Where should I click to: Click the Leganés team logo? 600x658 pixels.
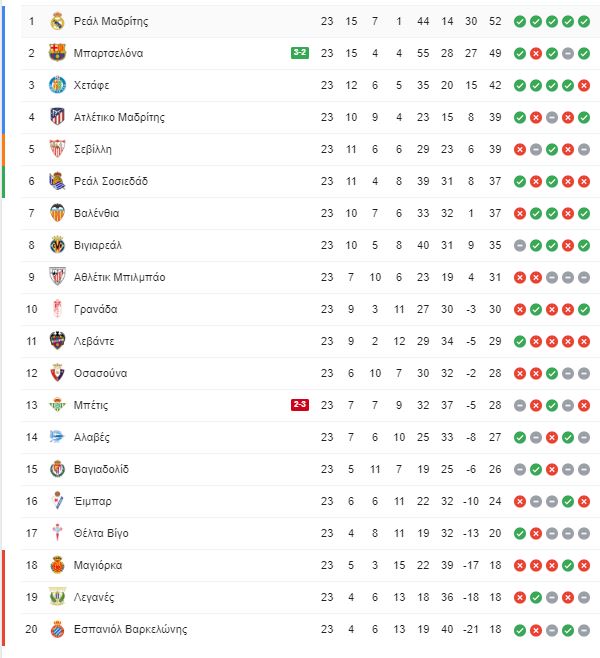57,597
